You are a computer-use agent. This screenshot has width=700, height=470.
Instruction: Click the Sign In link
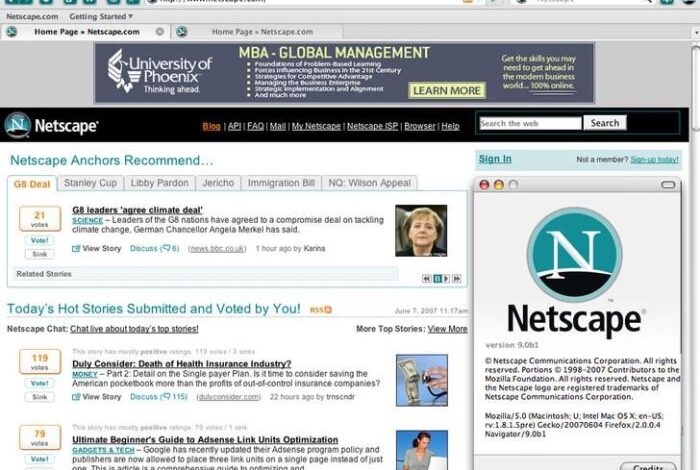(x=495, y=159)
